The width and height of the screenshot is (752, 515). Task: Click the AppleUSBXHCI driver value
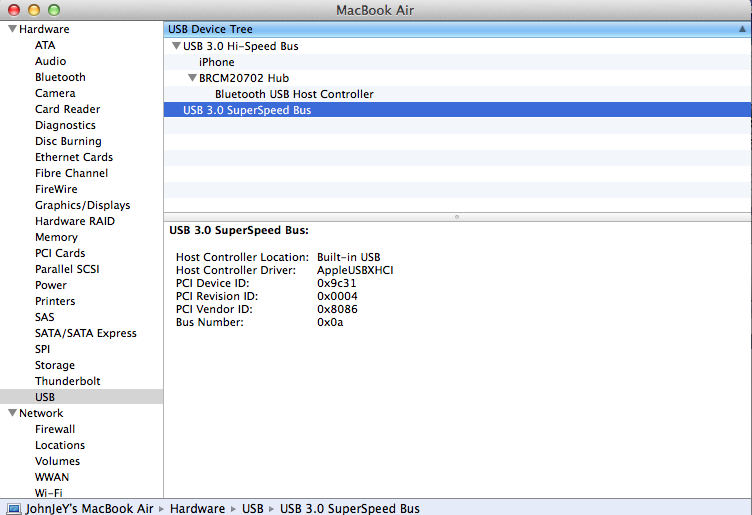[x=355, y=270]
